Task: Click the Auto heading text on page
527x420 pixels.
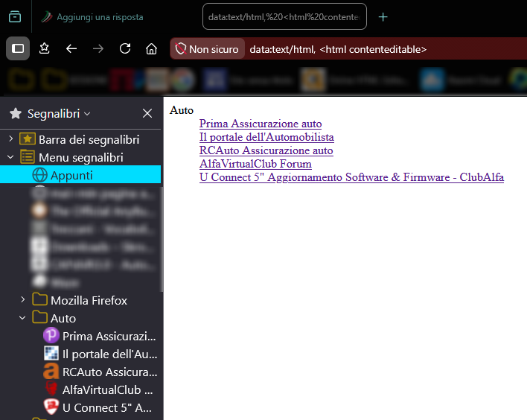Action: point(182,110)
